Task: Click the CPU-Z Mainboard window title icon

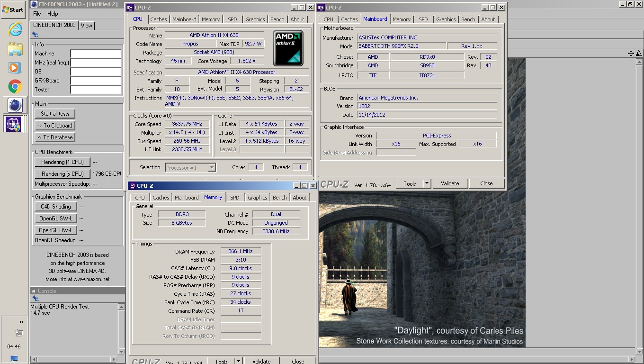Action: click(x=321, y=8)
